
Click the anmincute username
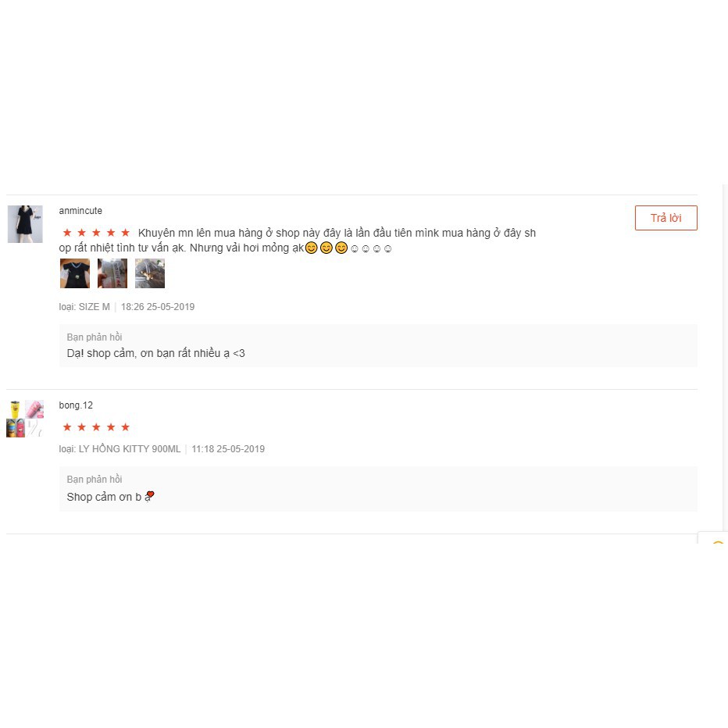pos(80,211)
